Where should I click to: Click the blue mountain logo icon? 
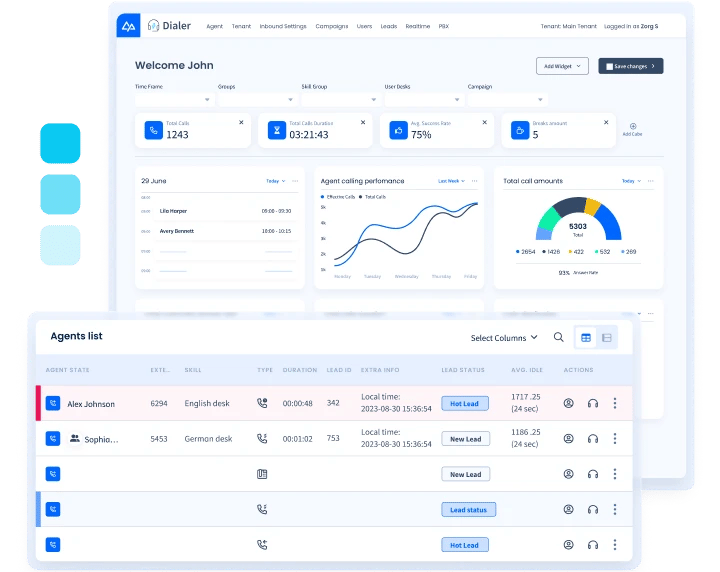(129, 26)
